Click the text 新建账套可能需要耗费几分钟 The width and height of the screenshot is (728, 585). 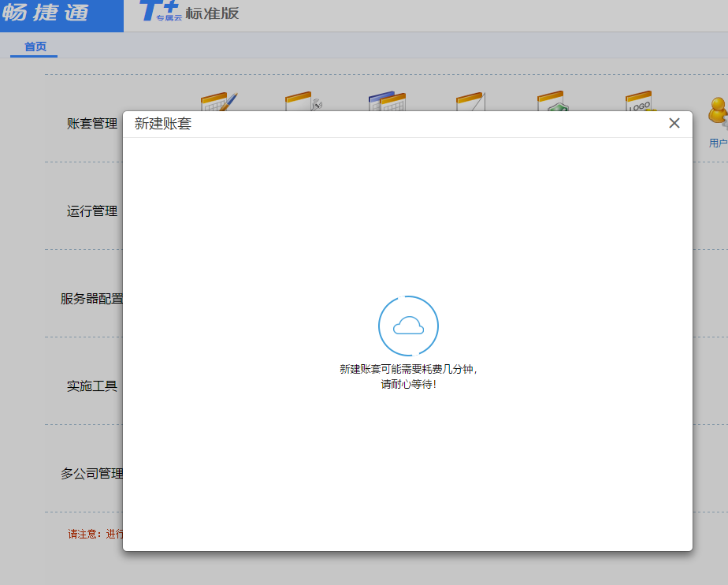click(409, 369)
